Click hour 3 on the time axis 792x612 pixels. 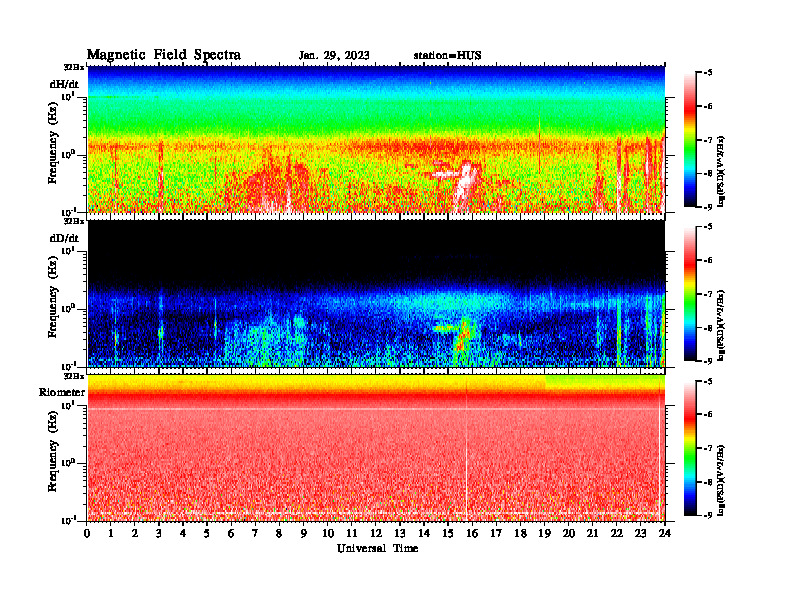coord(159,534)
